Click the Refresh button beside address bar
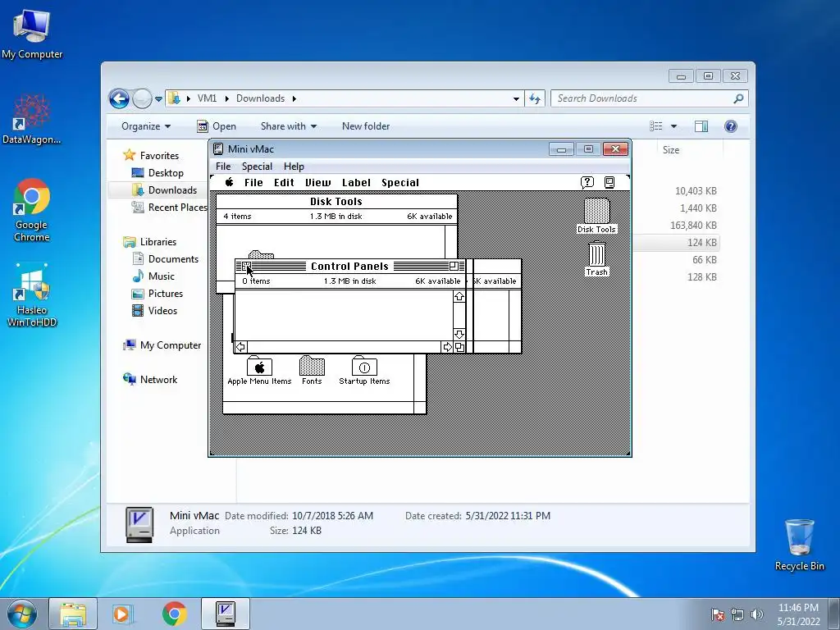This screenshot has width=840, height=630. (535, 98)
